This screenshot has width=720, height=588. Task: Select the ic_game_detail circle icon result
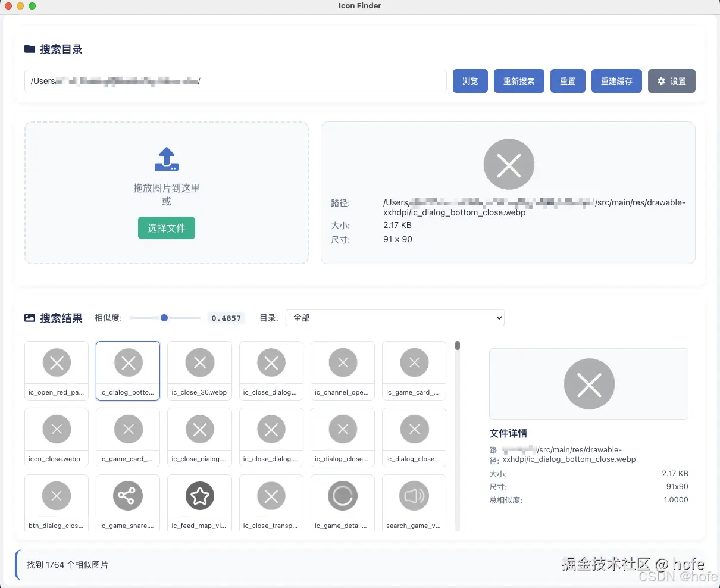342,495
